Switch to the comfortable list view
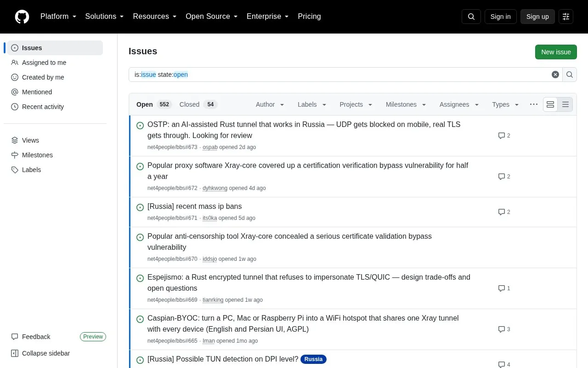This screenshot has height=368, width=588. 550,104
